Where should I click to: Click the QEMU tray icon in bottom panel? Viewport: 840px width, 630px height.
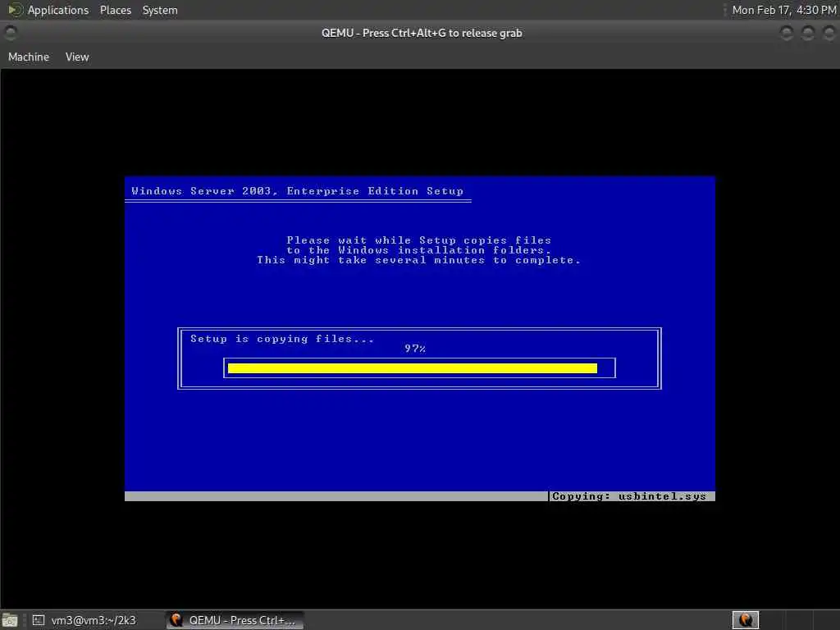point(745,620)
